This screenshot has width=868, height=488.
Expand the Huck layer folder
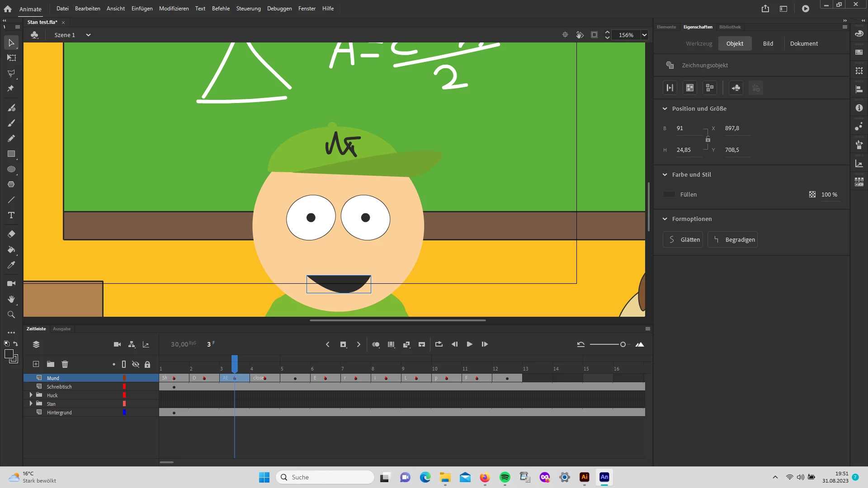(31, 395)
